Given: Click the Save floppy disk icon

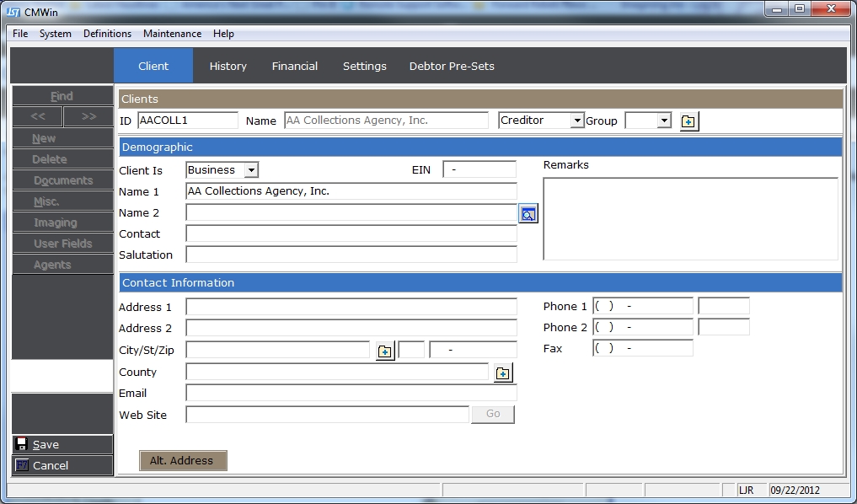Looking at the screenshot, I should (x=22, y=444).
